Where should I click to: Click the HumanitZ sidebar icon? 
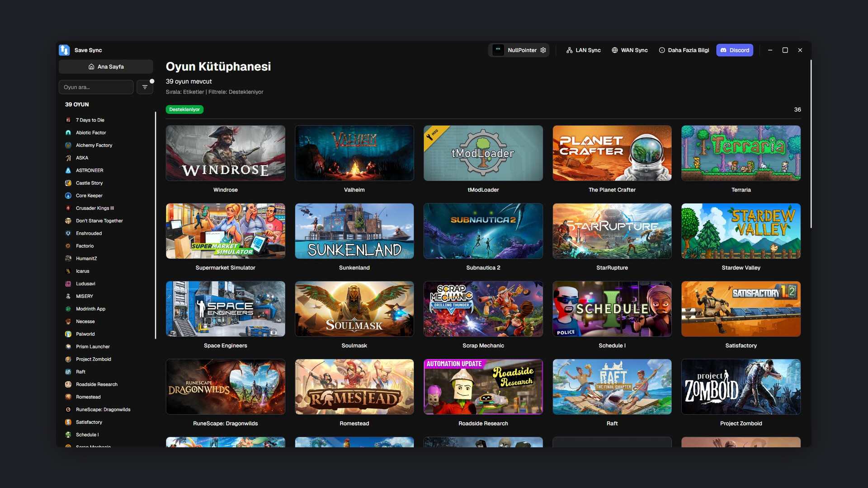(68, 259)
